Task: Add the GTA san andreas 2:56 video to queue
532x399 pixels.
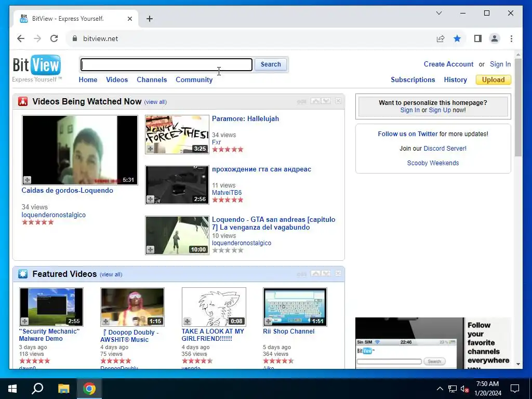Action: coord(150,199)
